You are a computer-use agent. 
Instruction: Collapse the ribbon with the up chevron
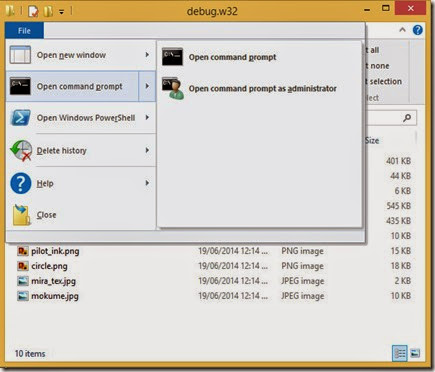coord(402,30)
